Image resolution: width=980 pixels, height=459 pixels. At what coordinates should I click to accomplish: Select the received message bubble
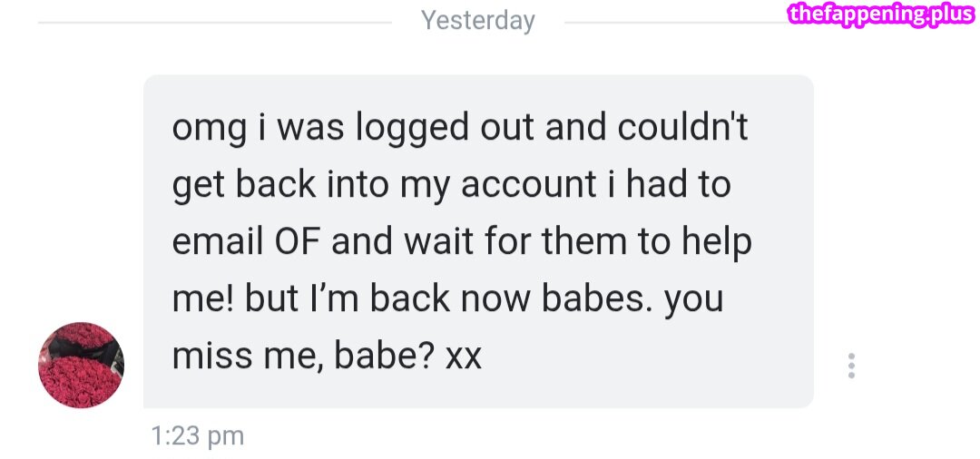pyautogui.click(x=478, y=240)
